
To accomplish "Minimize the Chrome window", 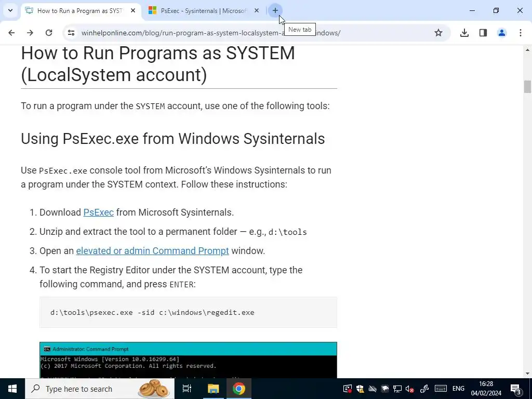I will [x=472, y=10].
